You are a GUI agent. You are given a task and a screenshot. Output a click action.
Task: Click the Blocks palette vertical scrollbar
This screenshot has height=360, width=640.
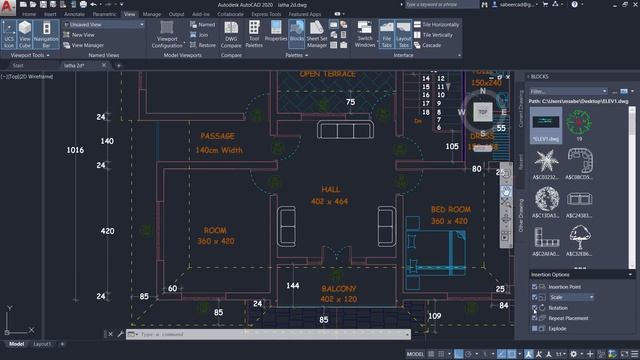point(632,187)
